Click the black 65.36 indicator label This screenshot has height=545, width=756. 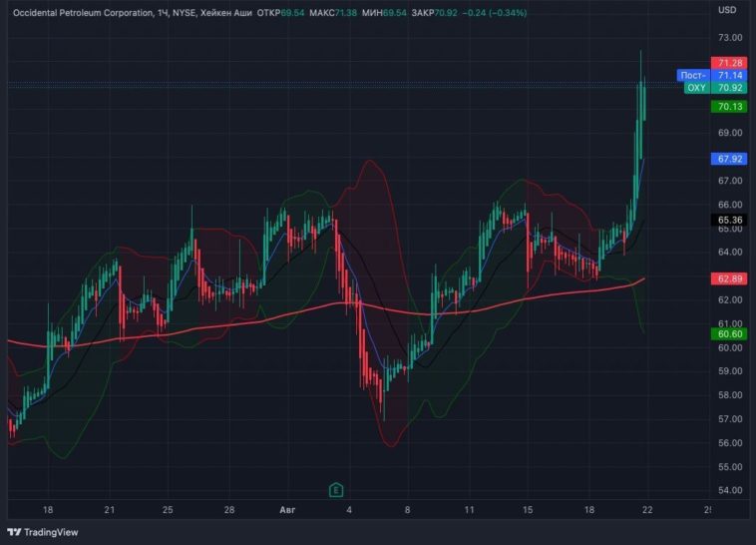[x=730, y=220]
